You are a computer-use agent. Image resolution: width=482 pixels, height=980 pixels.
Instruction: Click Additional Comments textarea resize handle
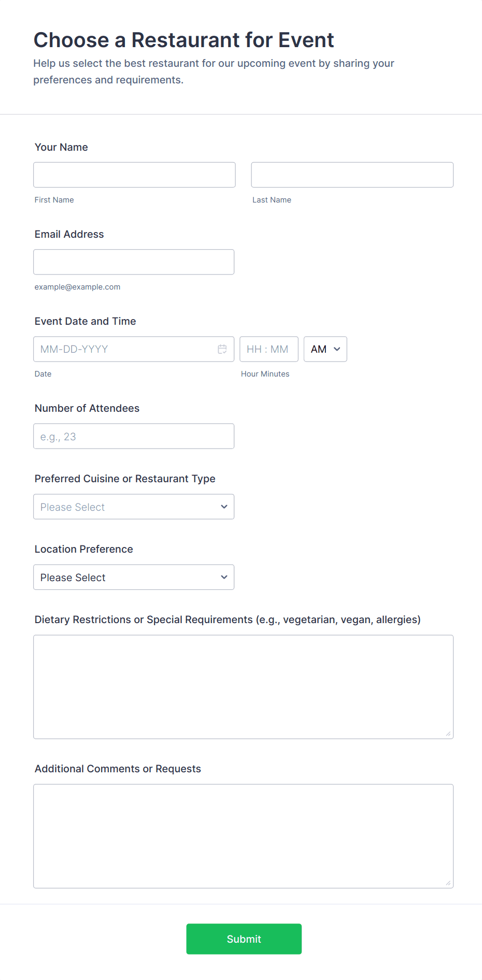448,883
